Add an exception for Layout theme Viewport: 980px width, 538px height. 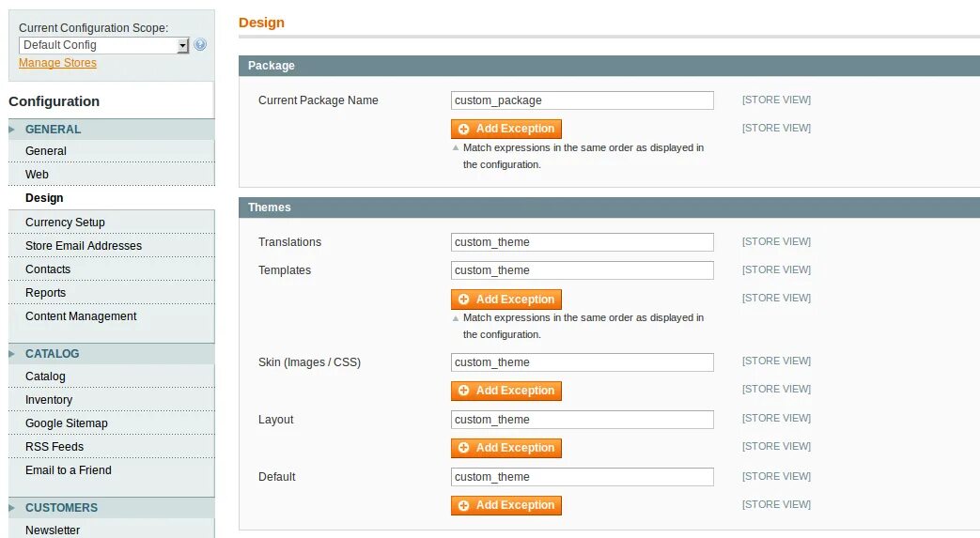(506, 448)
